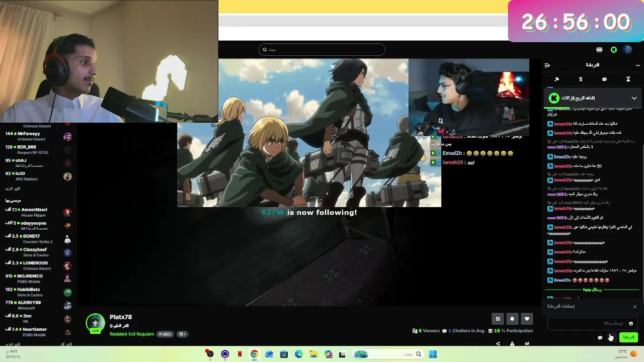Click the Resident Evil Requiem category link
Screen dimensions: 644x362
[132, 334]
